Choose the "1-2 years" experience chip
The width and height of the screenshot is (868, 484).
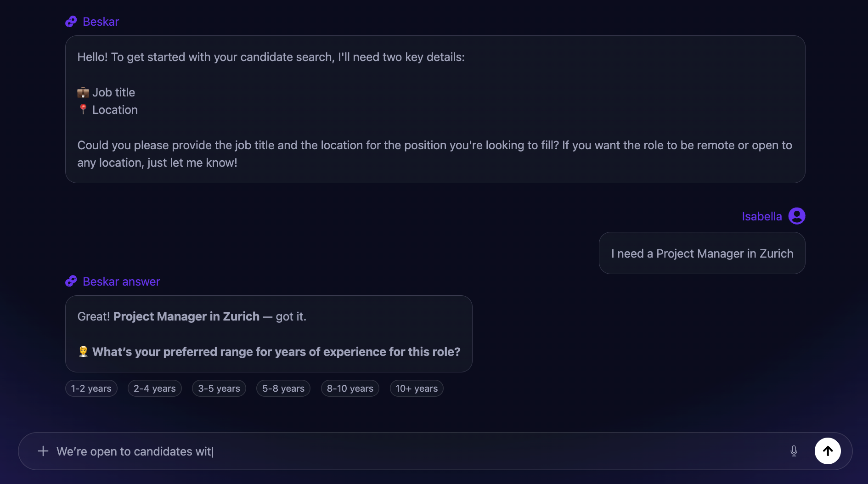click(x=91, y=388)
